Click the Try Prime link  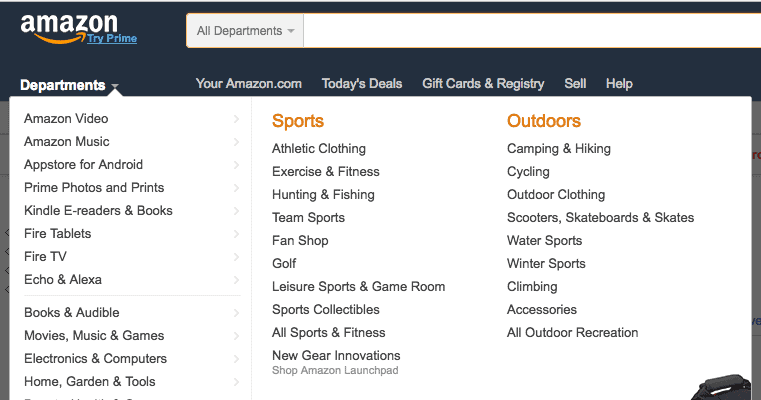tap(111, 38)
